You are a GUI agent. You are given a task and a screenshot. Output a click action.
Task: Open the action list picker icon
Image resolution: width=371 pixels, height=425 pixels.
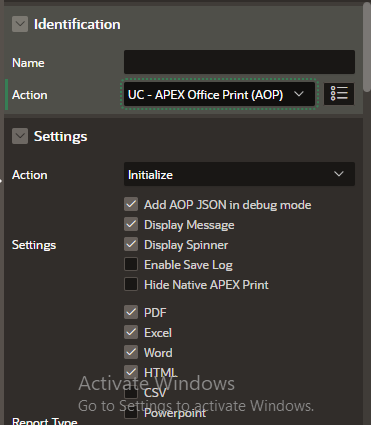(x=339, y=94)
